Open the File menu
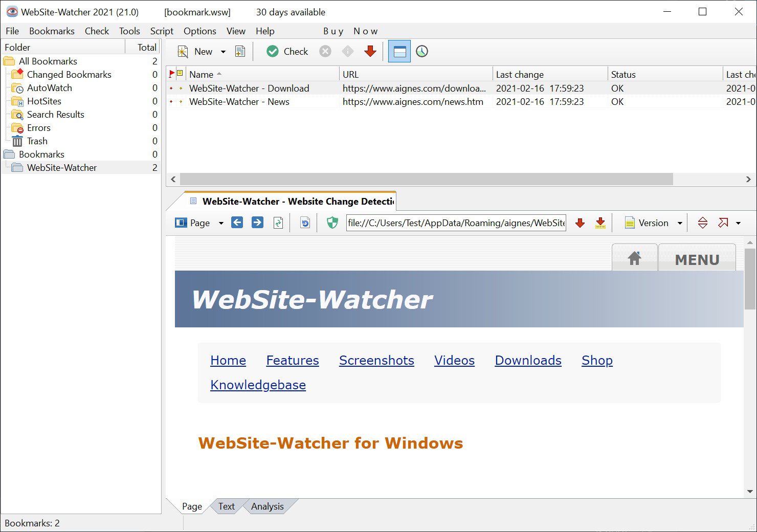This screenshot has width=757, height=532. click(12, 31)
